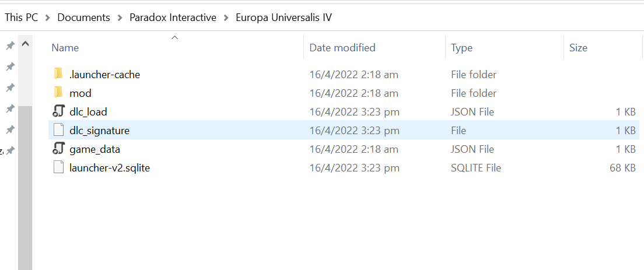This screenshot has height=270, width=644.
Task: Click dlc_signature's 1 KB size cell
Action: pos(625,131)
